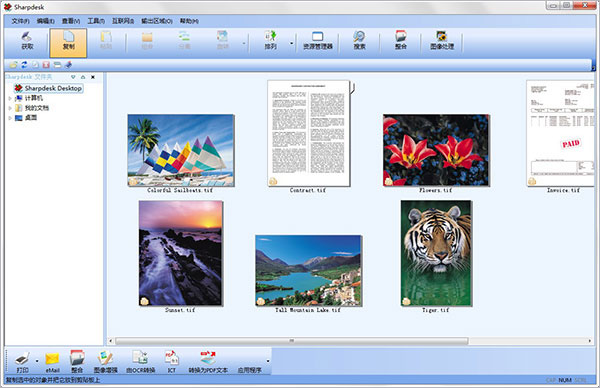Select the Sunset thumbnail image
This screenshot has height=388, width=600.
181,253
